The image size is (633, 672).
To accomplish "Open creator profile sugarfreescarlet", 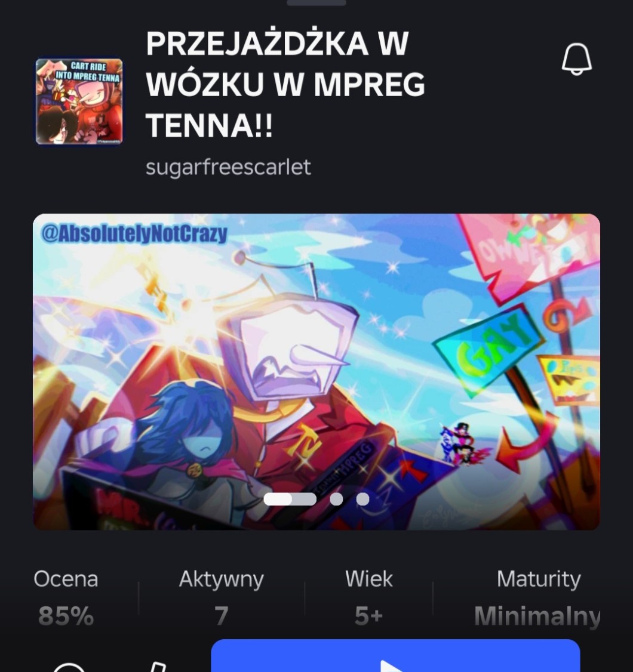I will [228, 167].
